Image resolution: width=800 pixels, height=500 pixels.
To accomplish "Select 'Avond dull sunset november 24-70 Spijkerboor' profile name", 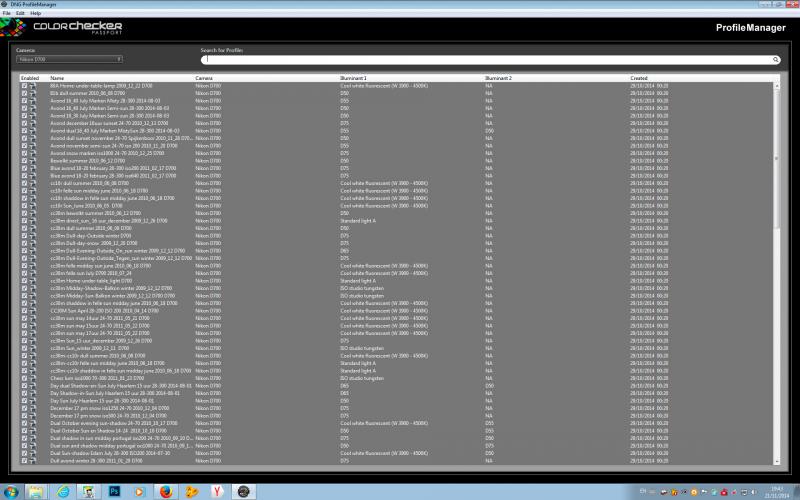I will (121, 138).
